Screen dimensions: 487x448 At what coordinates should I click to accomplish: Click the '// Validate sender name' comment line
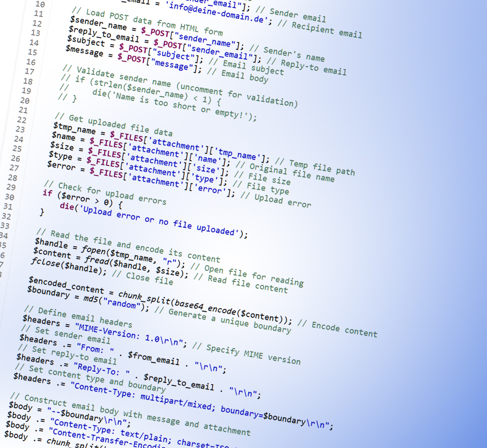pos(180,86)
